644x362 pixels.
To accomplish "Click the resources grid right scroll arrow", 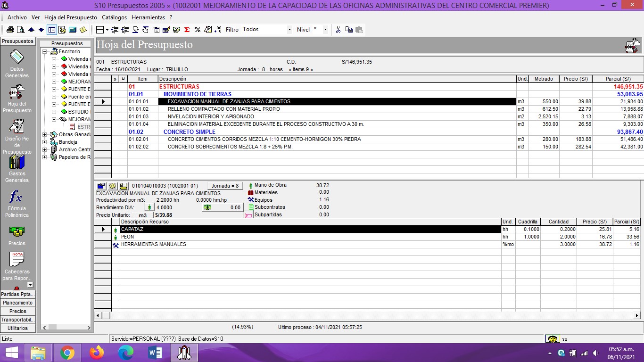I will pos(637,315).
